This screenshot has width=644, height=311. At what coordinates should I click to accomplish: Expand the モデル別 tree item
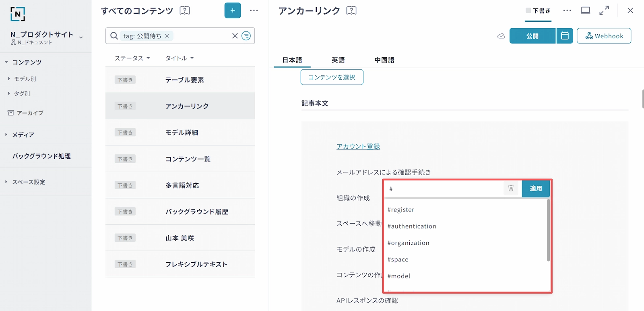point(9,79)
